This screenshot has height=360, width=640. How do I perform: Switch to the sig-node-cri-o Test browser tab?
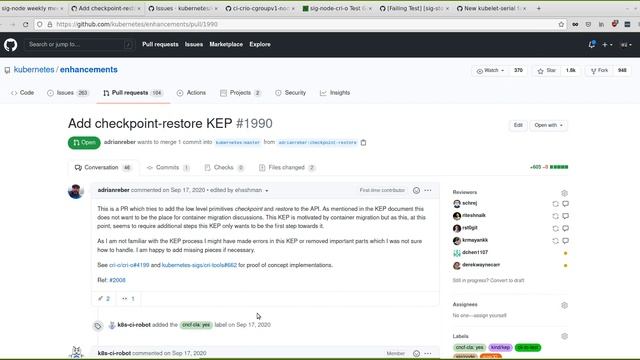click(x=337, y=8)
